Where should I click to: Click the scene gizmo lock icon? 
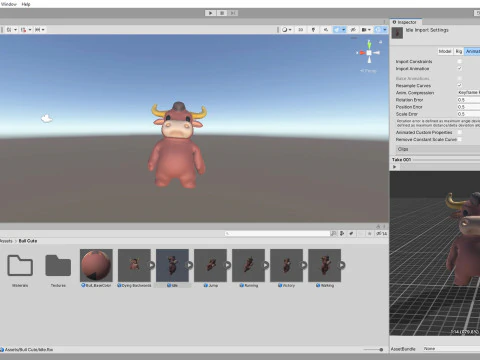pos(380,42)
